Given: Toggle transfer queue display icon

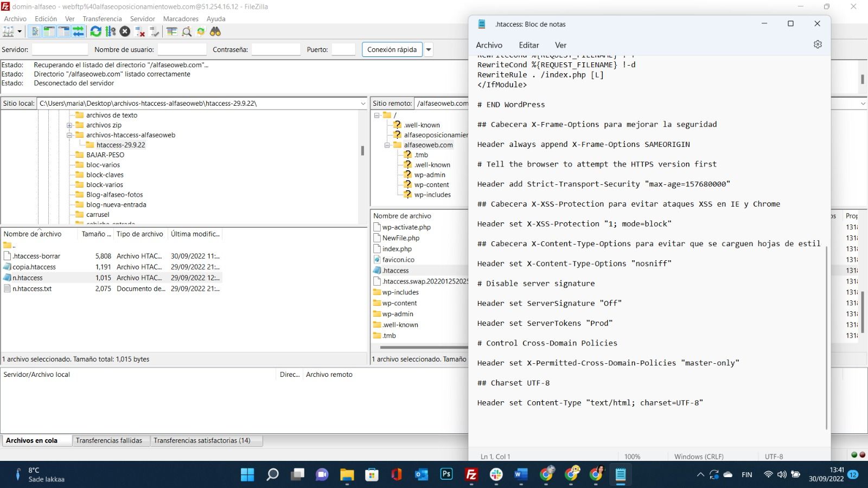Looking at the screenshot, I should pos(78,31).
